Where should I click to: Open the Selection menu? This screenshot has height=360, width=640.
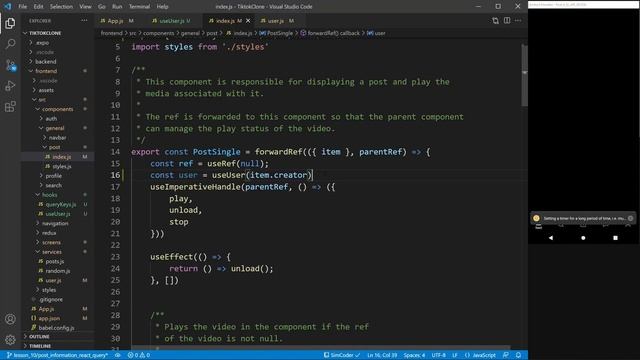pos(61,7)
